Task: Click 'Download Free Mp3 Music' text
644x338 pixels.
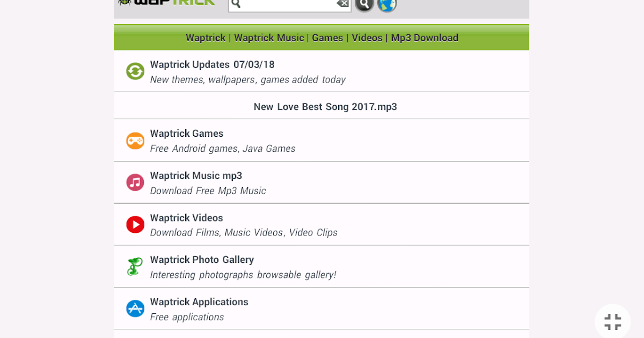Action: (208, 191)
